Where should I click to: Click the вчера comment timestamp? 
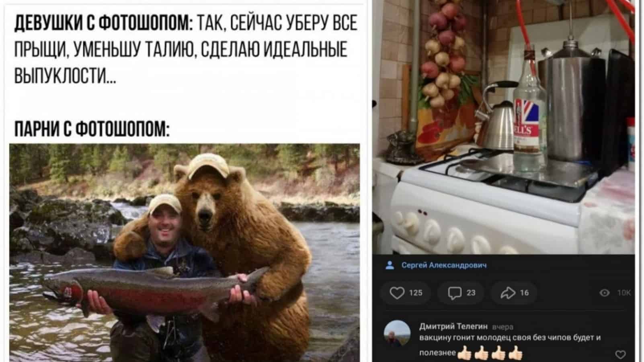[502, 327]
